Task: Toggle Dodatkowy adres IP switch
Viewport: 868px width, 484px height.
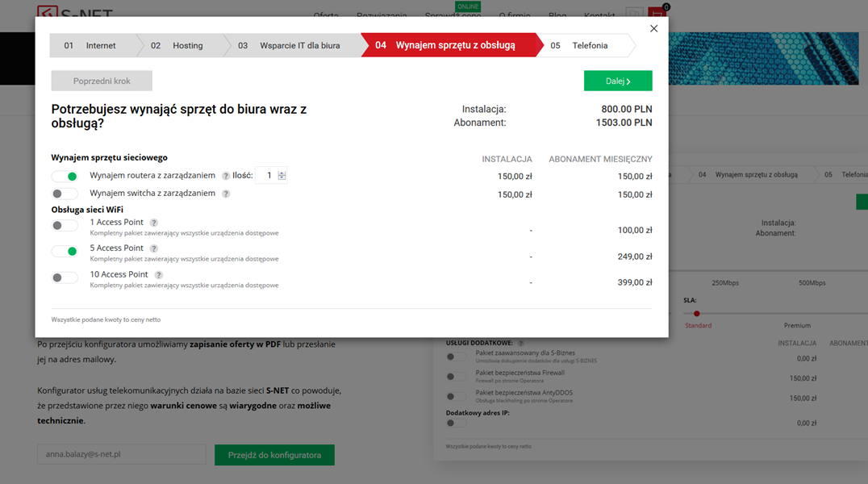Action: pyautogui.click(x=457, y=423)
